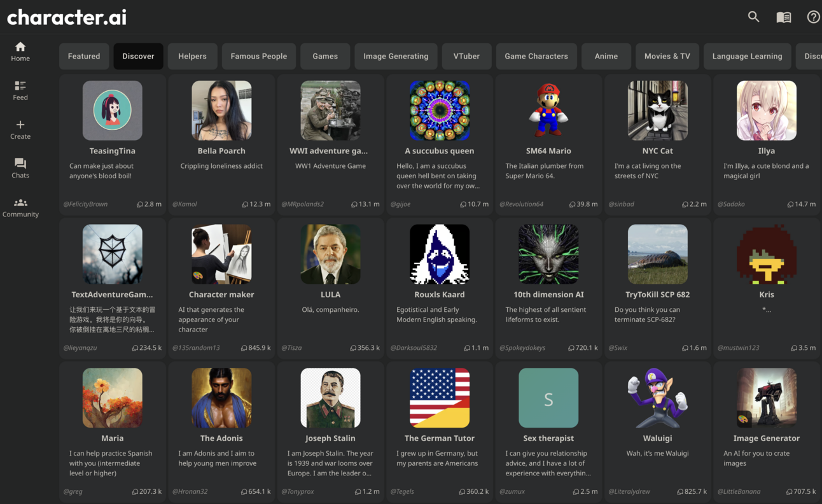The height and width of the screenshot is (504, 822).
Task: Open Chats from the sidebar
Action: tap(20, 168)
